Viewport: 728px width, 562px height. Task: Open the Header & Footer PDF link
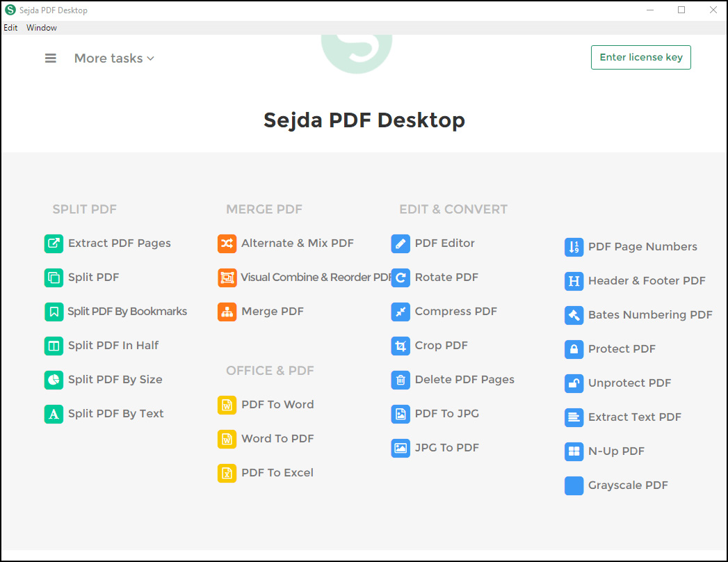tap(647, 280)
